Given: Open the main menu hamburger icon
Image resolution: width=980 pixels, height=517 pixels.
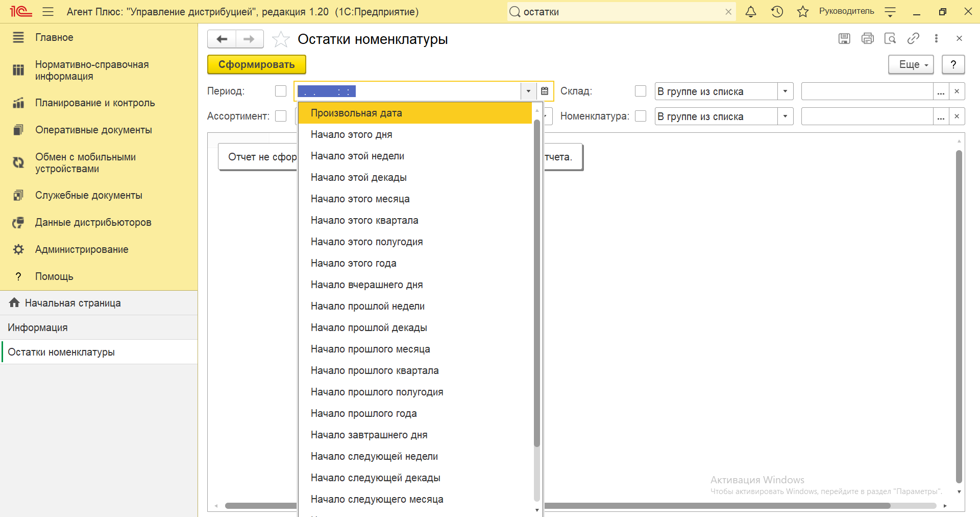Looking at the screenshot, I should tap(48, 12).
